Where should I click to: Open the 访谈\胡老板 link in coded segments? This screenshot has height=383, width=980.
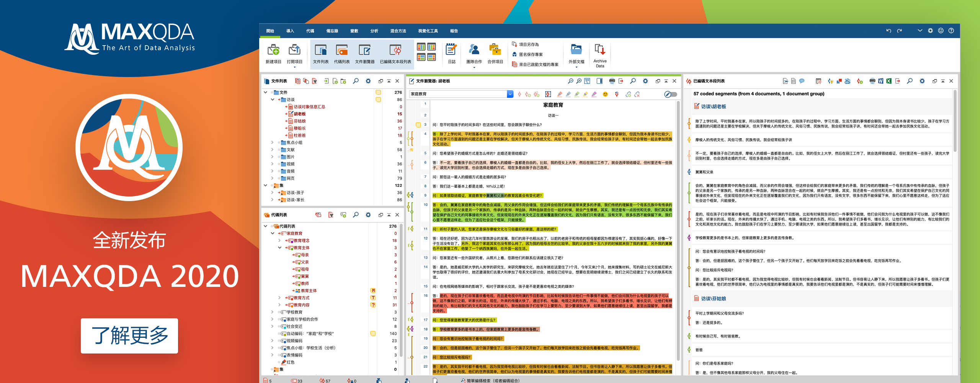713,106
